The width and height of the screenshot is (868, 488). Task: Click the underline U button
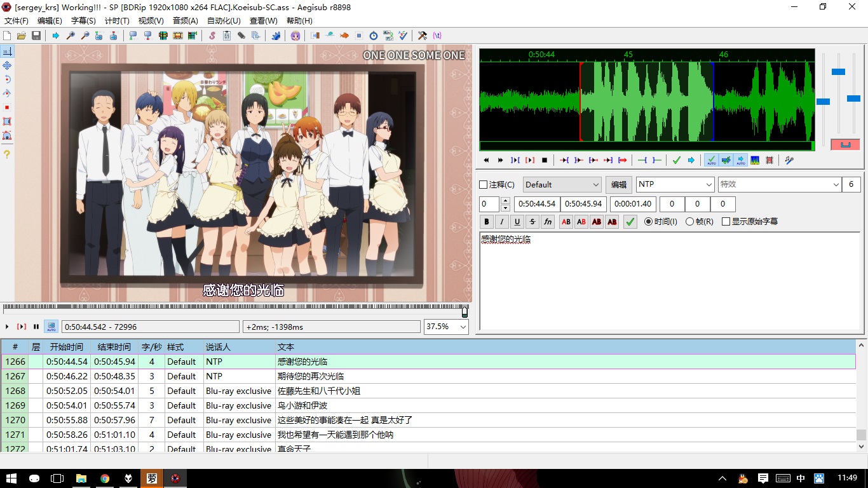517,222
